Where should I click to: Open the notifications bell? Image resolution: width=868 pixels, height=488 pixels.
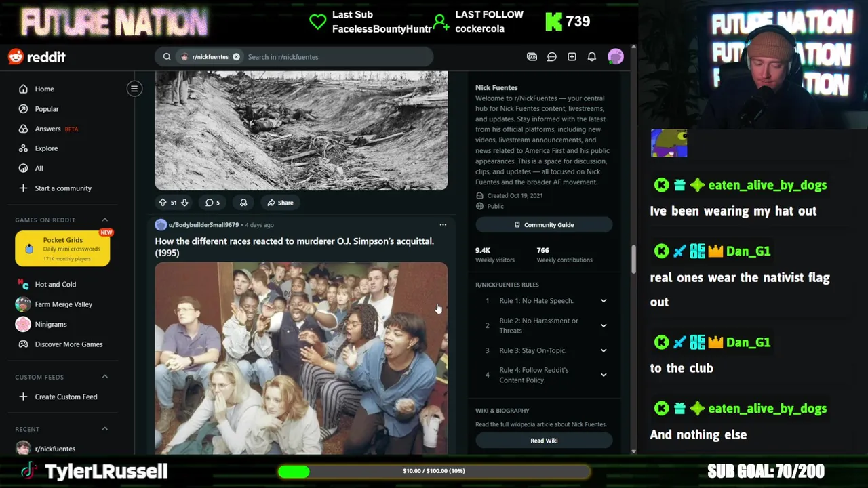point(592,57)
